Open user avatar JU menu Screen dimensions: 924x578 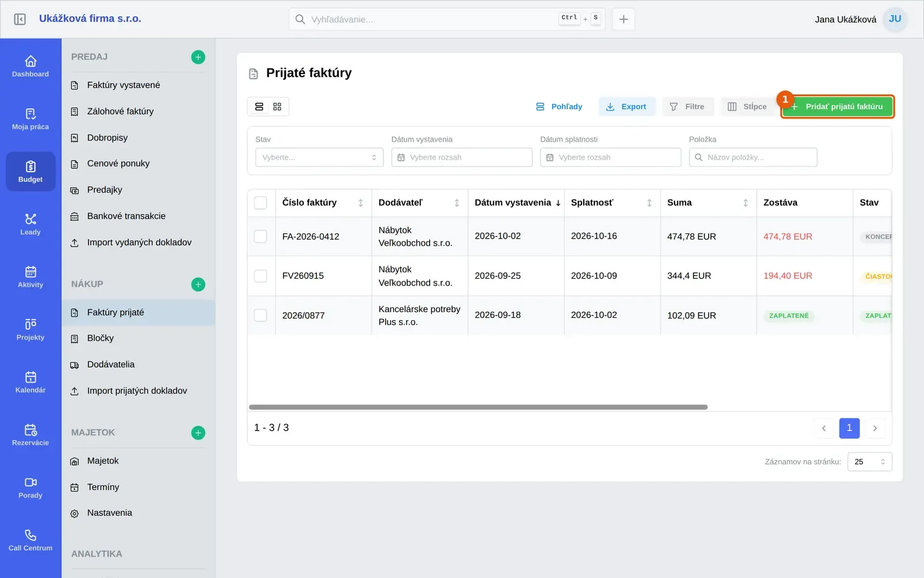point(895,19)
